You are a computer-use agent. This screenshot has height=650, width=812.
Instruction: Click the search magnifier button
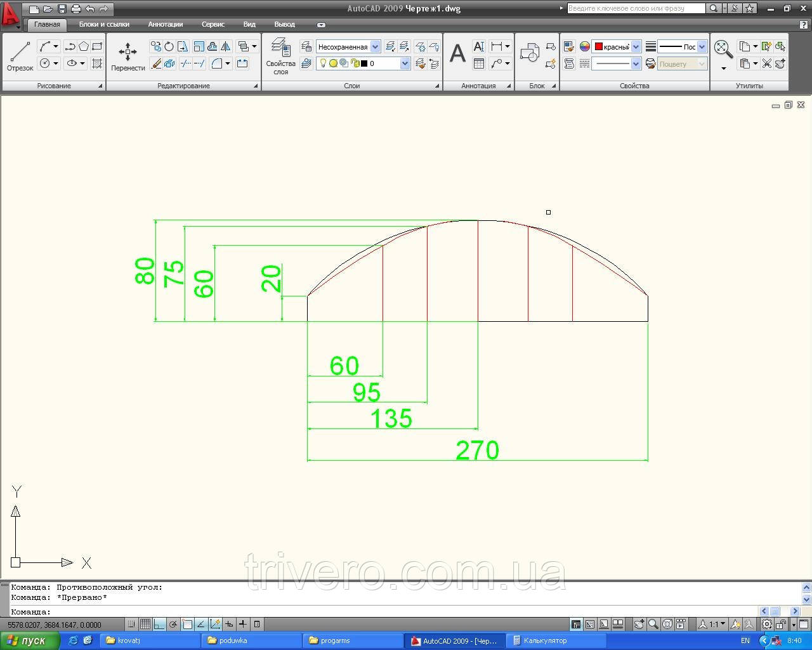[x=714, y=8]
